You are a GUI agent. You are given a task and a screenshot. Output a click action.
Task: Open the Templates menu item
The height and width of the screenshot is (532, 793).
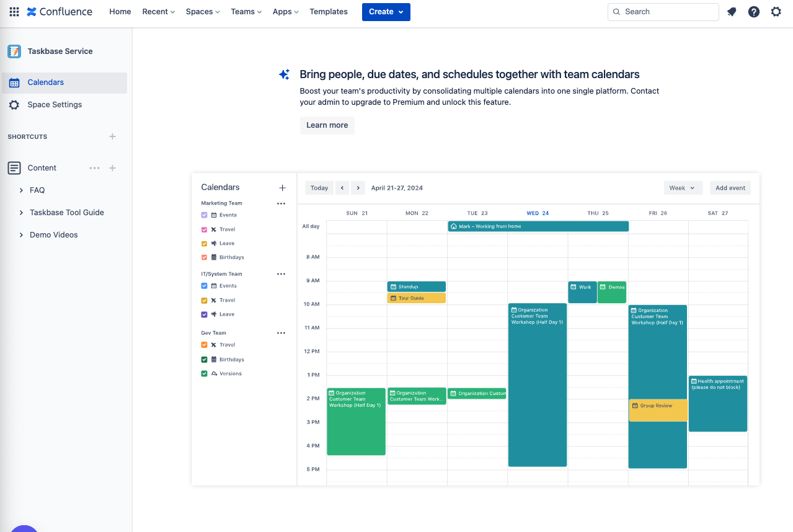tap(329, 12)
